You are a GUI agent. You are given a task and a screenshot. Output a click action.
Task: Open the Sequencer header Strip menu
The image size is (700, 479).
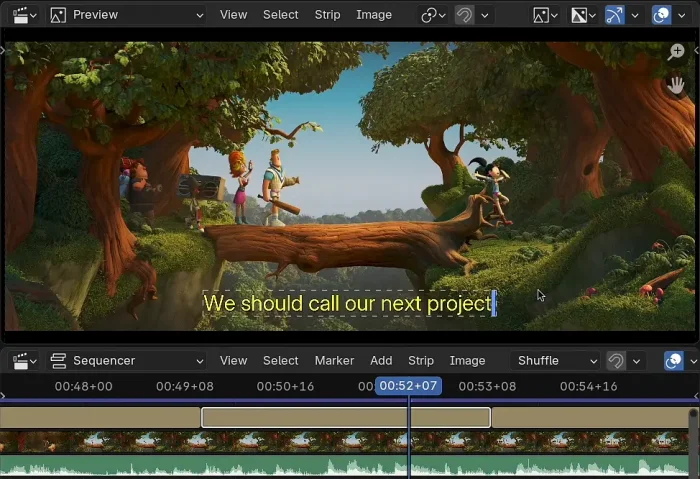pyautogui.click(x=421, y=361)
